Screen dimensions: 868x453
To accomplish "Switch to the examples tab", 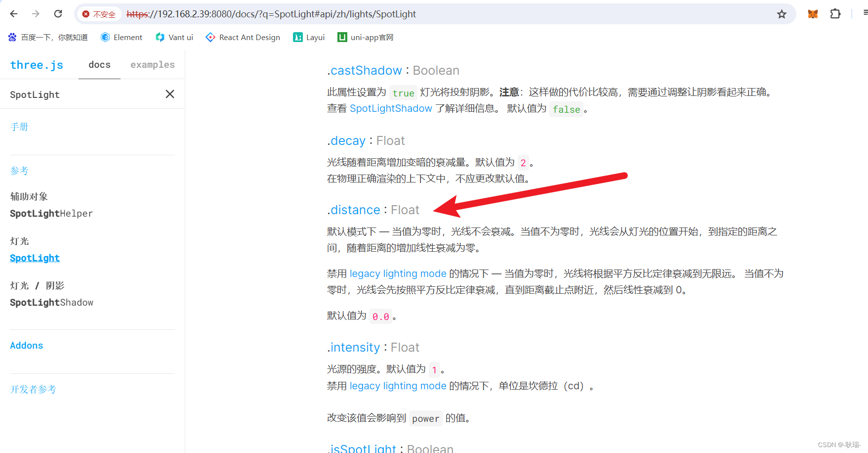I will pyautogui.click(x=153, y=65).
